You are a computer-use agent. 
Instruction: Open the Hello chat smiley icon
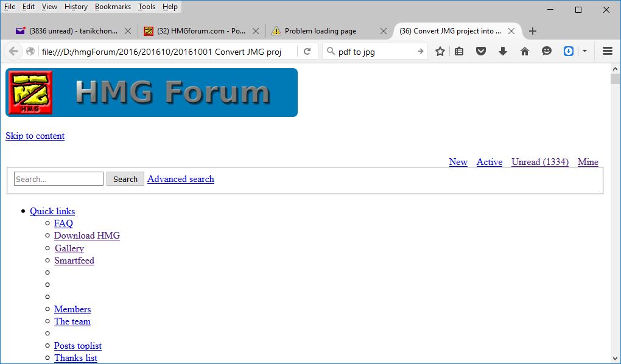coord(547,52)
